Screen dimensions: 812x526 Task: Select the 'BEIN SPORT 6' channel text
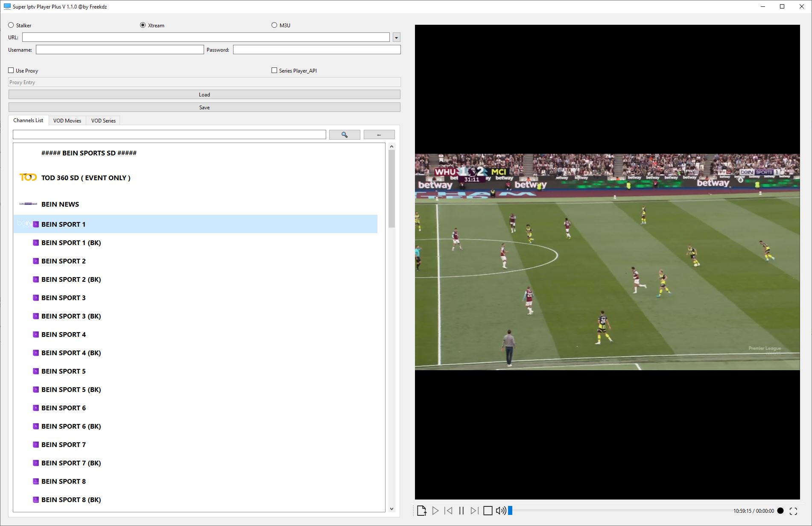(63, 408)
